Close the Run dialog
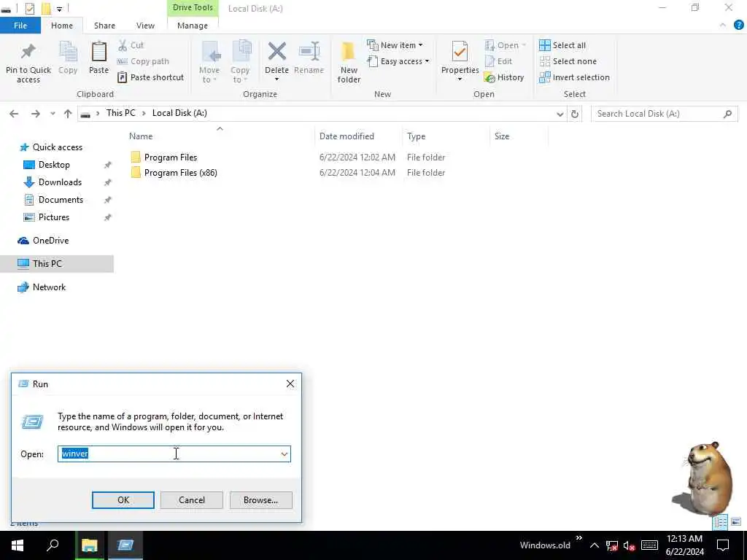The image size is (747, 560). click(x=290, y=384)
